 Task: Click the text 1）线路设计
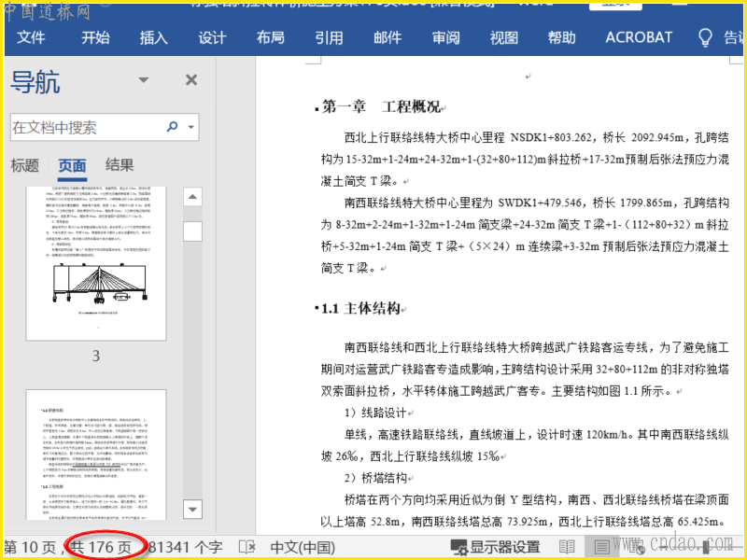click(x=375, y=413)
